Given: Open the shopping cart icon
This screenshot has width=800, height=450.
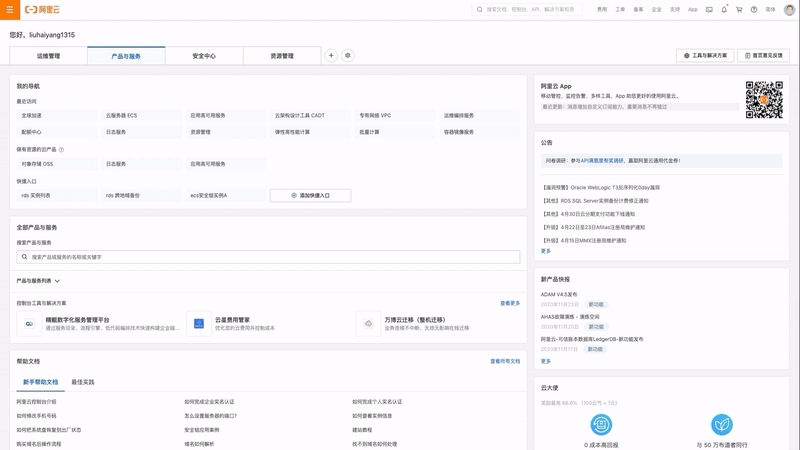Looking at the screenshot, I should [x=739, y=9].
